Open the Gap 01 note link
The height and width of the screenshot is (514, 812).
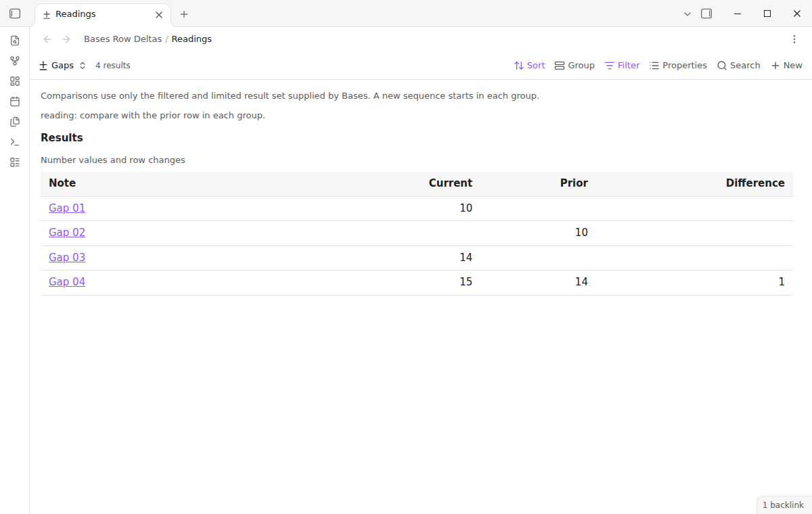click(67, 208)
